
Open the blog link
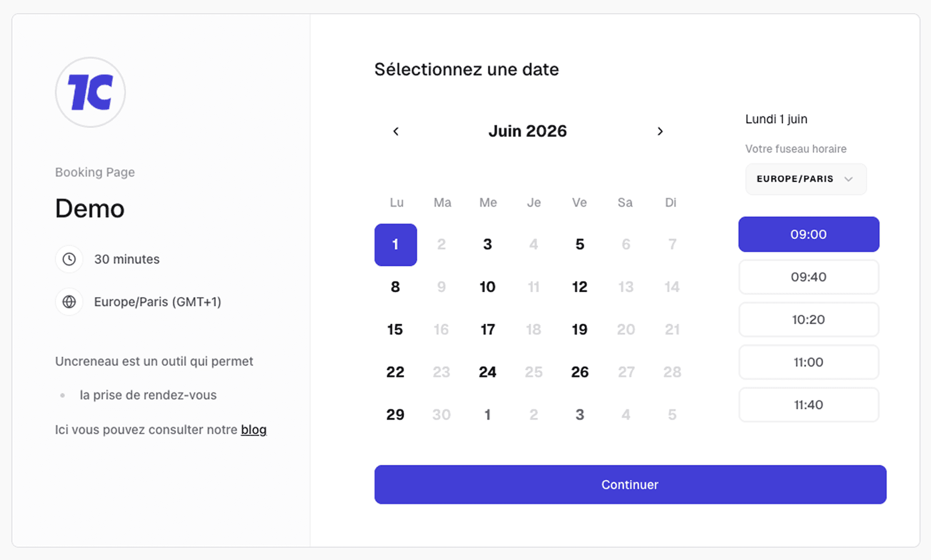(254, 430)
